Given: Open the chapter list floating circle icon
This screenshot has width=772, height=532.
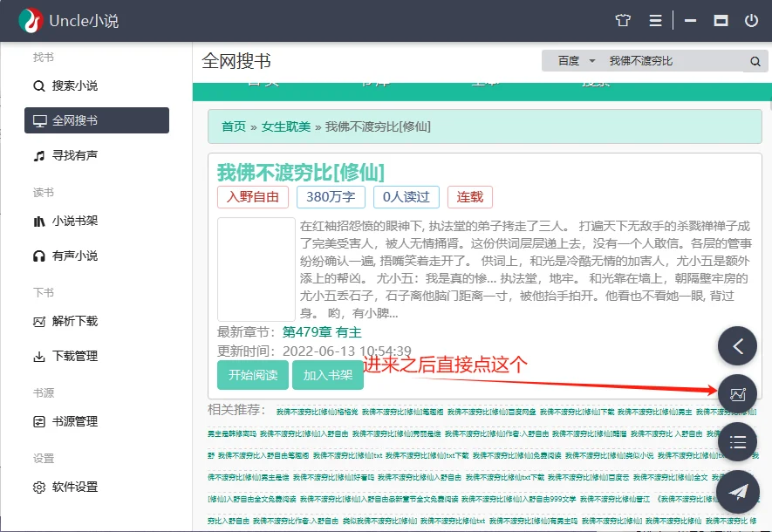Looking at the screenshot, I should tap(737, 441).
